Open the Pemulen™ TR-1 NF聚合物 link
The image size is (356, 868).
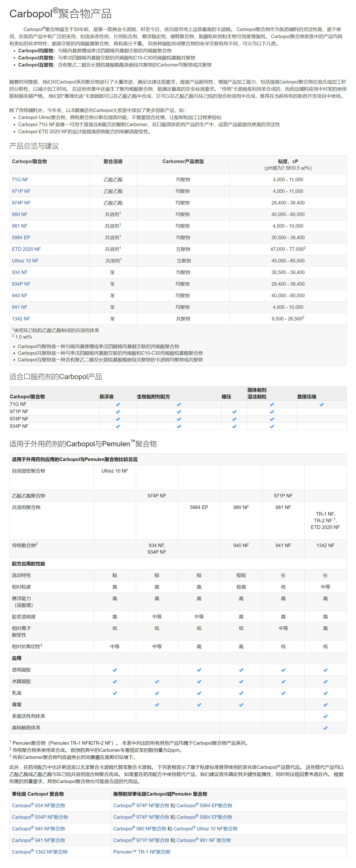(142, 852)
